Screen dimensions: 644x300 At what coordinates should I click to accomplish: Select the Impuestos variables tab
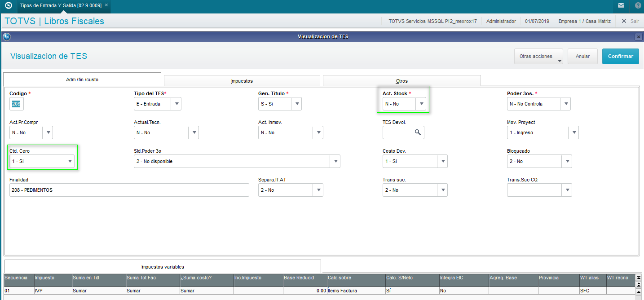click(163, 267)
